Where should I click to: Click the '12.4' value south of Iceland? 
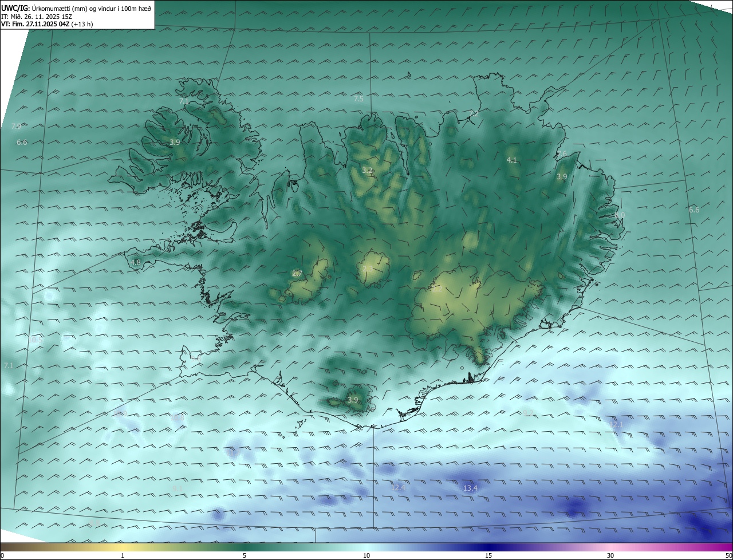tap(398, 488)
